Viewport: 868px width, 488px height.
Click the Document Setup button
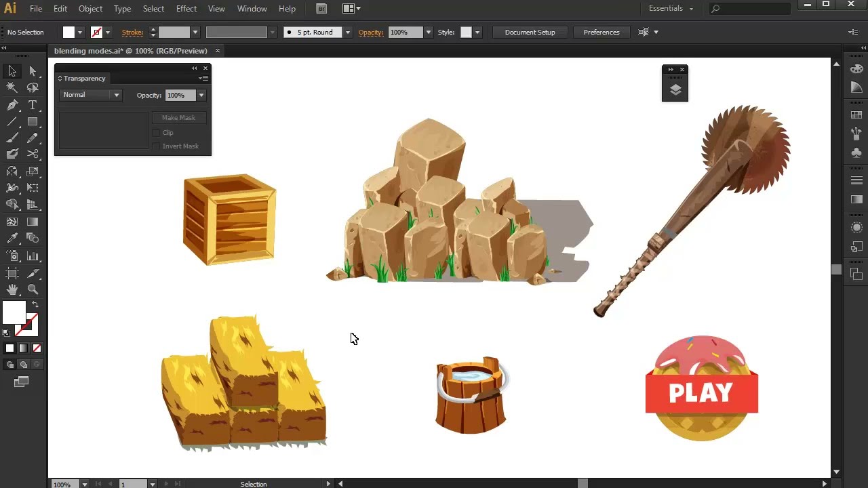(530, 32)
